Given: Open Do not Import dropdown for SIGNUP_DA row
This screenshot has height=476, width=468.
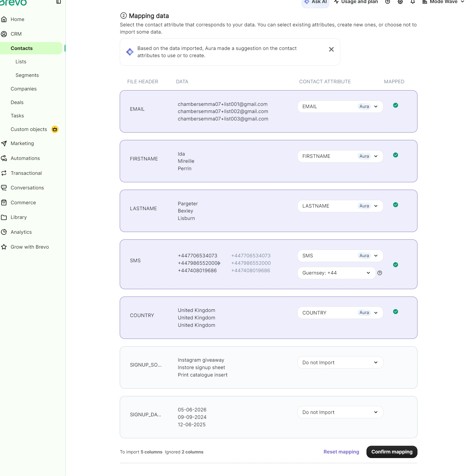Looking at the screenshot, I should (340, 412).
